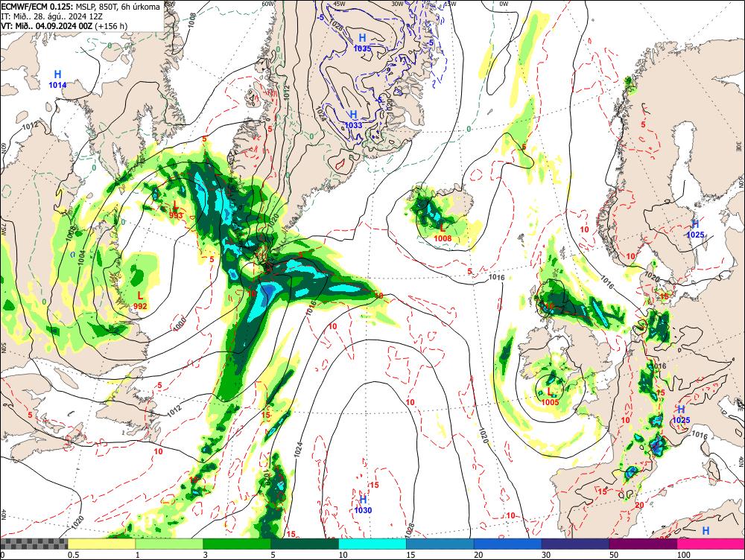Click the light green 1–3 mm legend swatch
745x560 pixels.
(169, 544)
